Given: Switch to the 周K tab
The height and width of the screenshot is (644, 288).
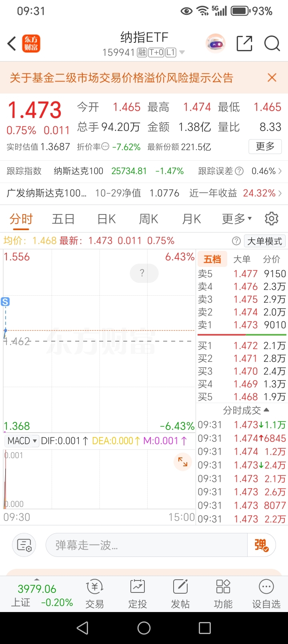Looking at the screenshot, I should (148, 219).
